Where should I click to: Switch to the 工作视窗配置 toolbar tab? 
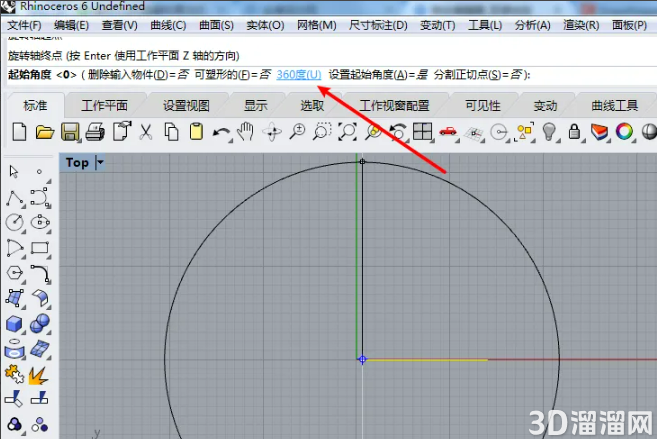[394, 106]
